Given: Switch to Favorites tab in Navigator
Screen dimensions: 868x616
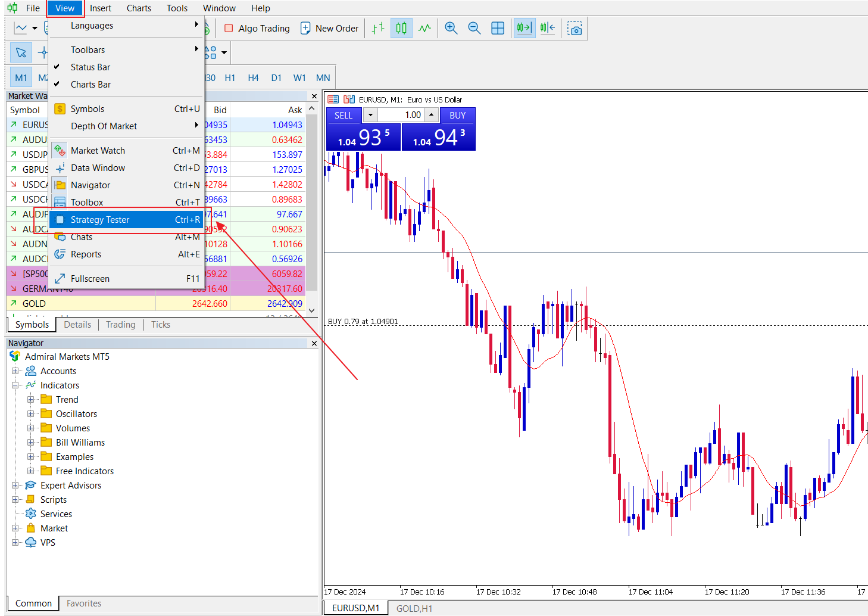Looking at the screenshot, I should [84, 603].
